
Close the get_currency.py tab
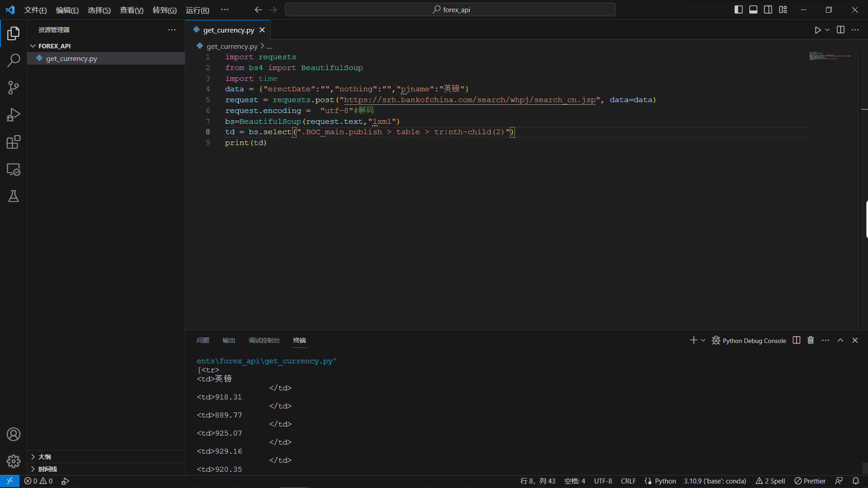tap(262, 30)
